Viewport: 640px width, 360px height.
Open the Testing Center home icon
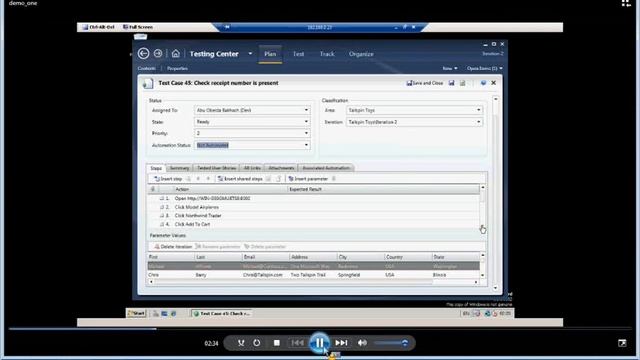coord(176,53)
